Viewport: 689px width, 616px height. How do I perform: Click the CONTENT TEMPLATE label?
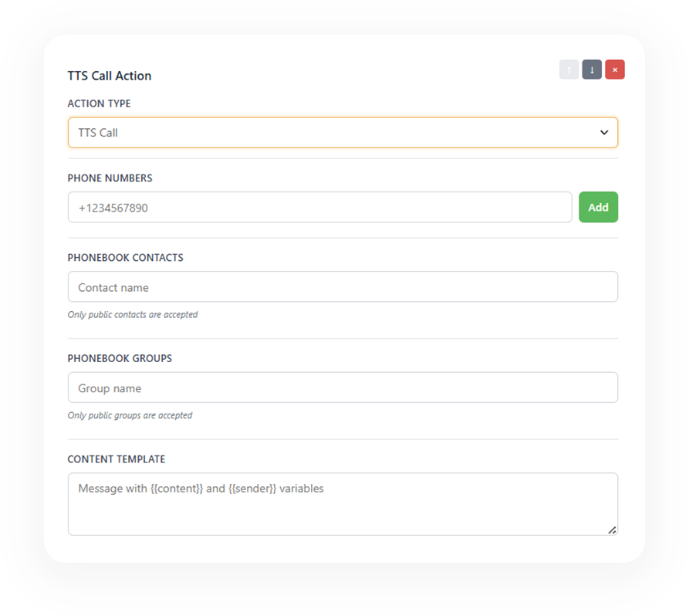tap(116, 459)
